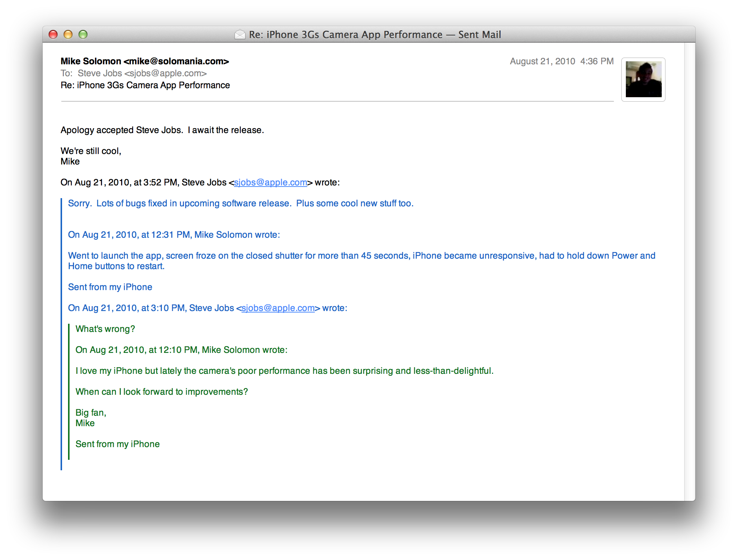Click the envelope icon in the title bar
Image resolution: width=738 pixels, height=560 pixels.
pos(240,34)
